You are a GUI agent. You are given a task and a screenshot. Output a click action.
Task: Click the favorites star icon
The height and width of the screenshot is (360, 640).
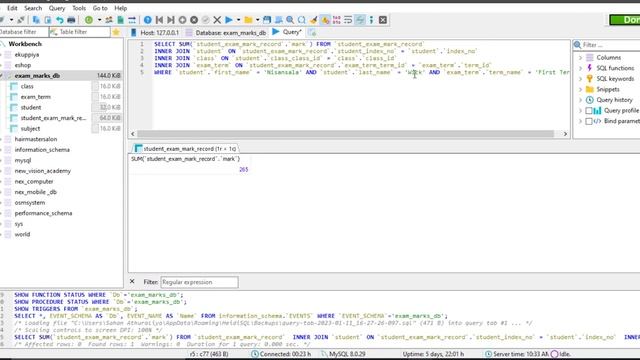click(116, 32)
